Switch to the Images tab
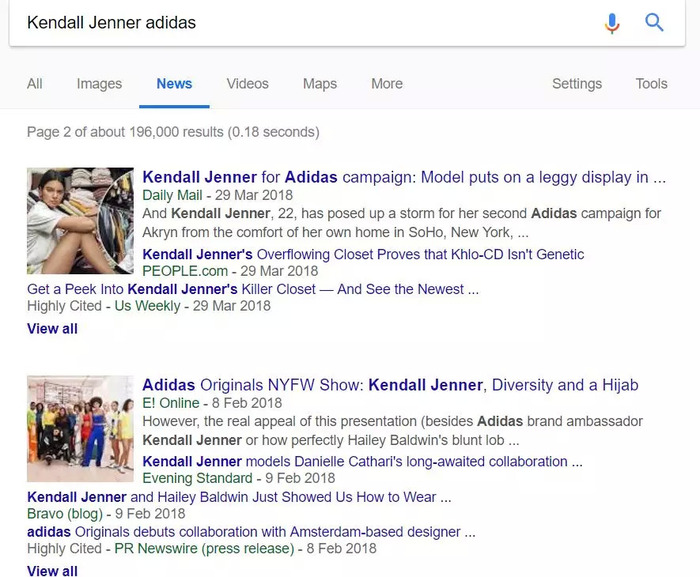 pyautogui.click(x=99, y=84)
